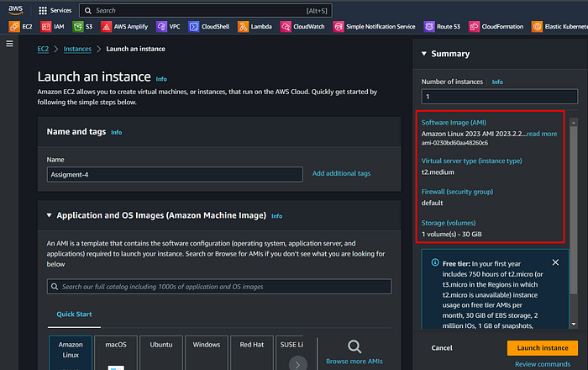This screenshot has width=588, height=370.
Task: Select the Quick Start tab
Action: [74, 314]
